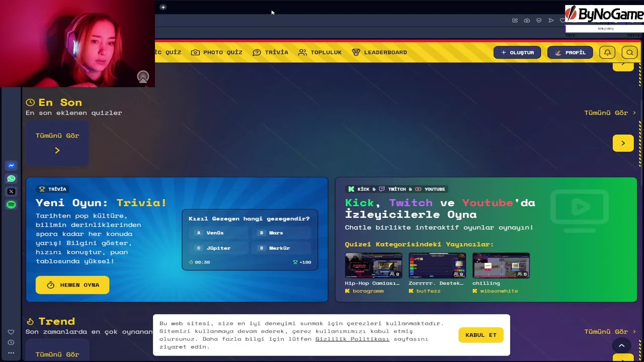Select answer D Merkür
Screen dimensions: 644x362
[x=281, y=248]
